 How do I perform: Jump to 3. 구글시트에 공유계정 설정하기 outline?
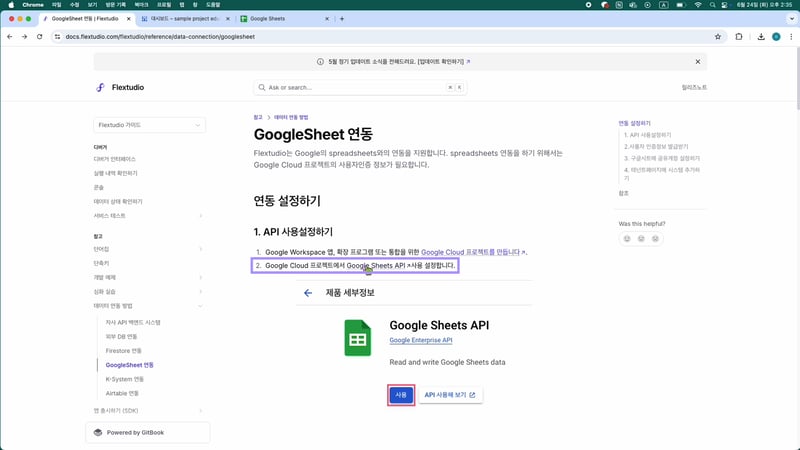tap(662, 158)
